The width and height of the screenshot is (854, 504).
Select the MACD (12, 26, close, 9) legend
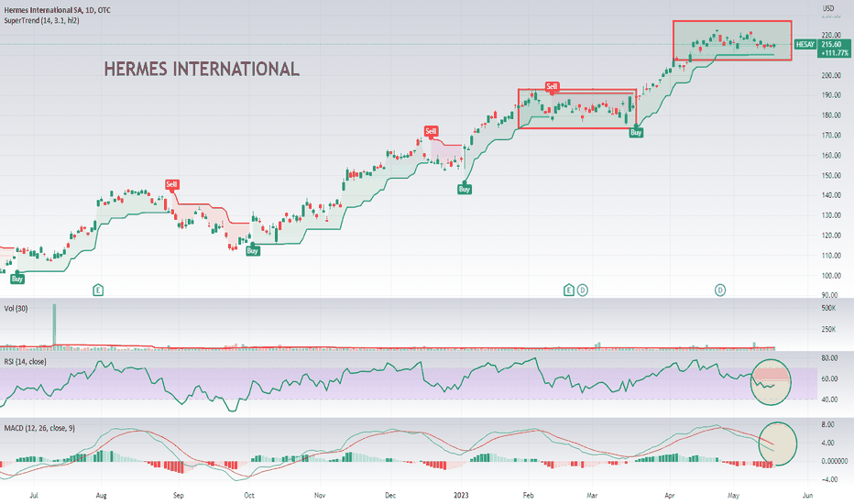pos(39,428)
